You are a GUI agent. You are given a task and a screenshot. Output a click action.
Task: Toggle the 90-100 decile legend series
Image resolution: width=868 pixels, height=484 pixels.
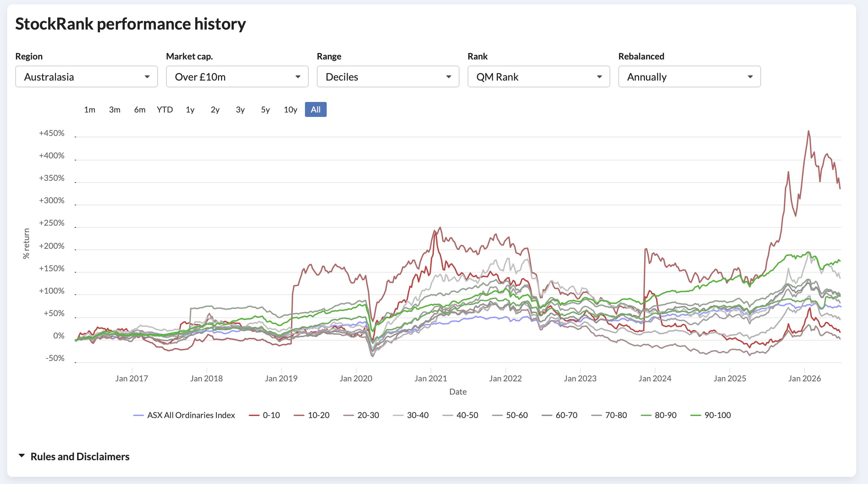pos(710,415)
